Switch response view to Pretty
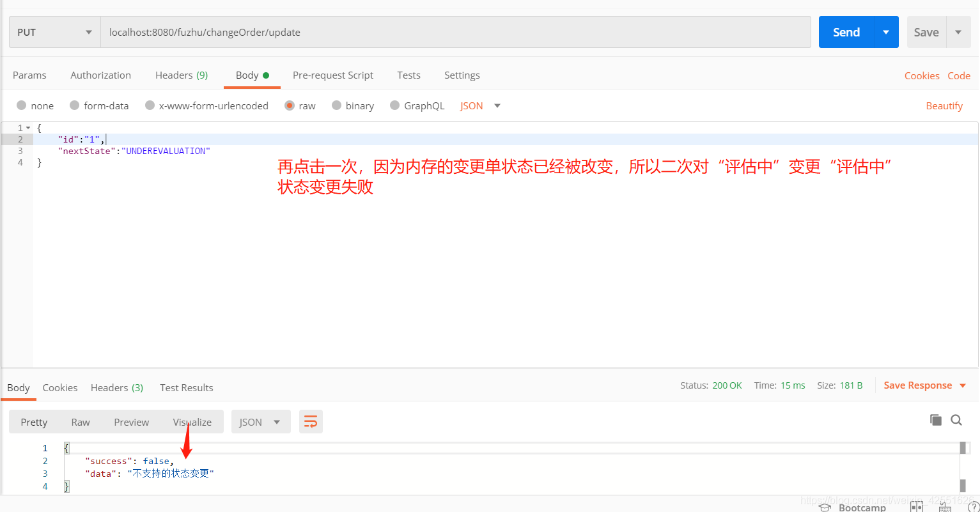Screen dimensions: 980x512 (x=34, y=422)
